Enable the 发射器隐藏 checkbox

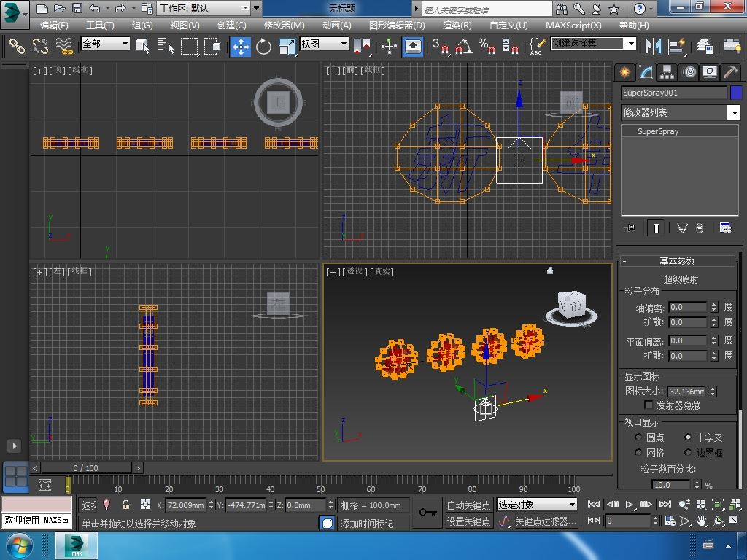coord(649,405)
